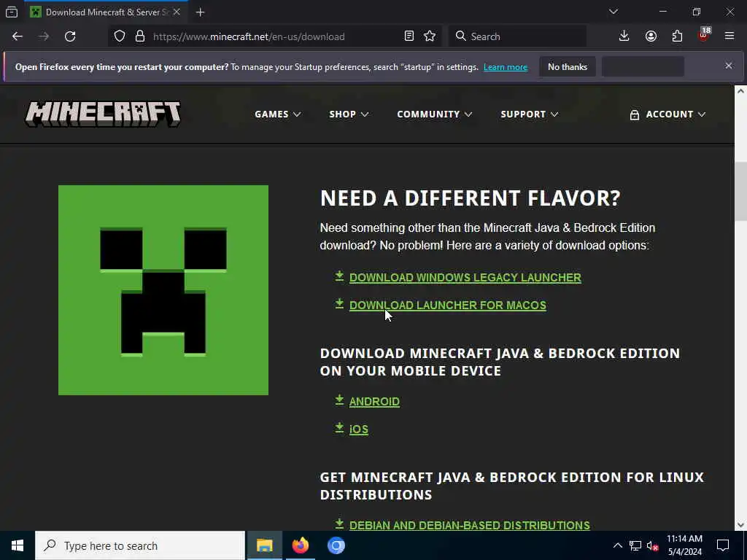Reload the page with the refresh icon
The height and width of the screenshot is (560, 747).
click(70, 36)
